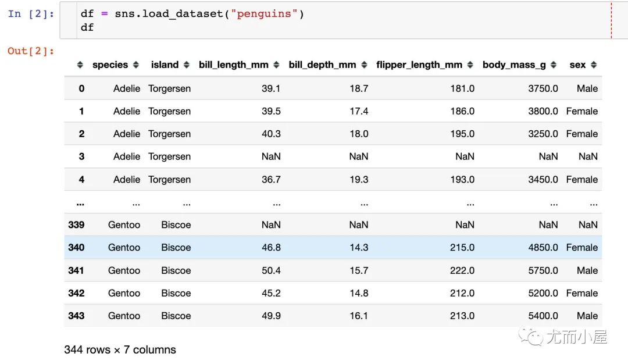Sort by flipper_length_mm via its sort icon

click(470, 65)
